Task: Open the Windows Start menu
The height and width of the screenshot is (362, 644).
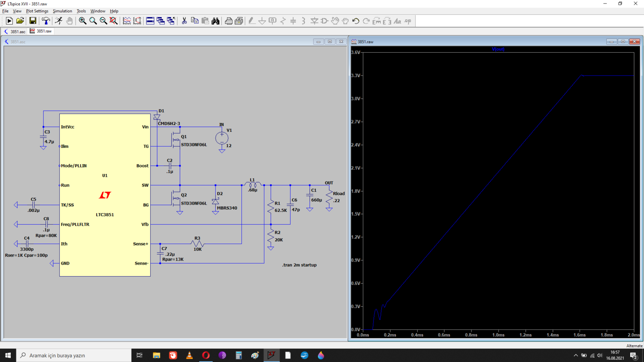Action: click(x=8, y=355)
